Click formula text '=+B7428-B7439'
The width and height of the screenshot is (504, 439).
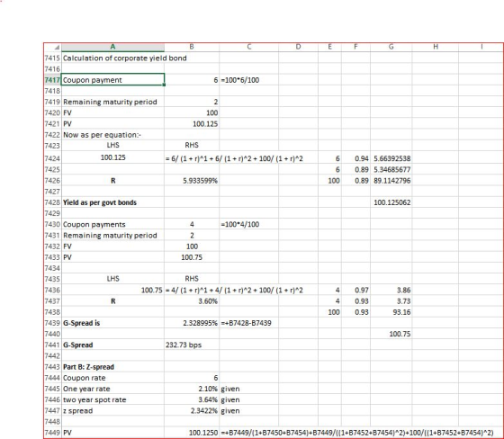pyautogui.click(x=246, y=323)
